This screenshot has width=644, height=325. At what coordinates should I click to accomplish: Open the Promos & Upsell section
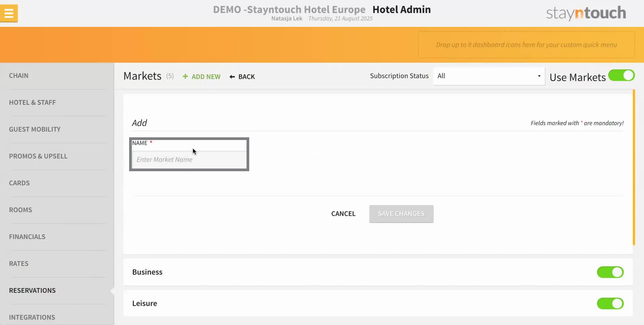[38, 156]
